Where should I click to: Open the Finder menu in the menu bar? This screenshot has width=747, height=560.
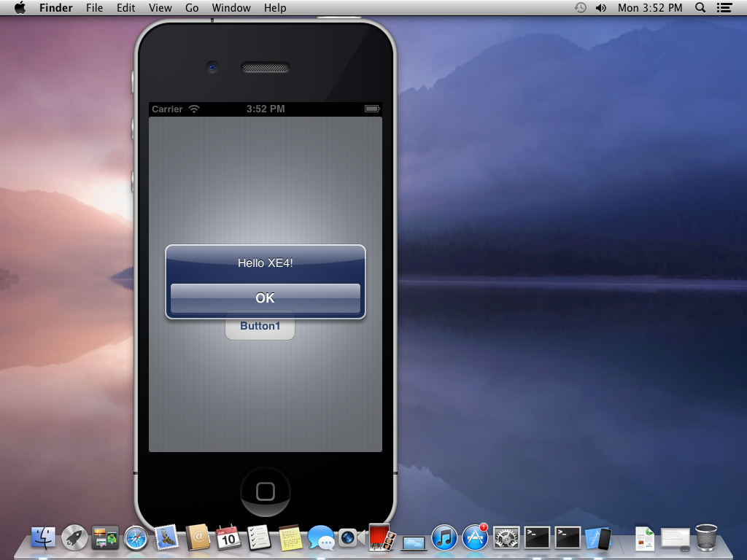point(55,7)
